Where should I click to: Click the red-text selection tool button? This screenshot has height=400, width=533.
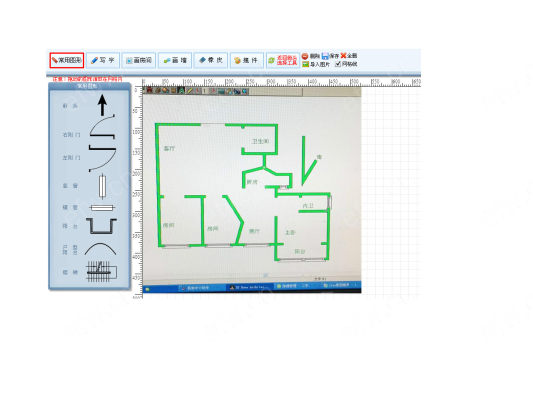pos(283,60)
